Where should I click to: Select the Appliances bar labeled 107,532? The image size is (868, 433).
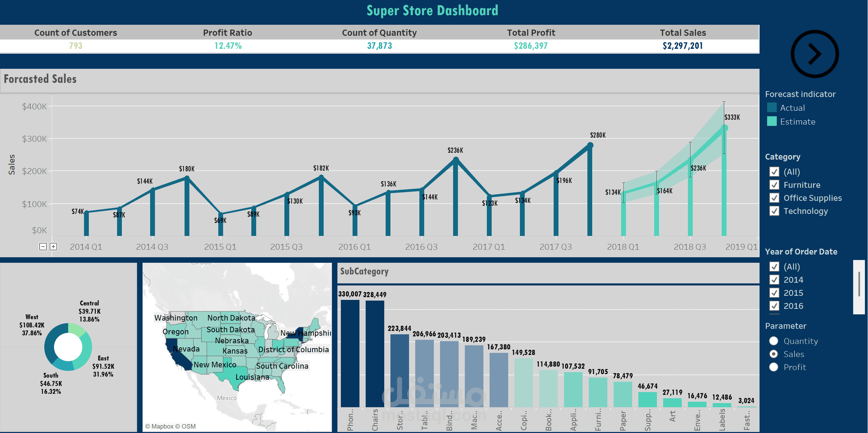coord(573,390)
